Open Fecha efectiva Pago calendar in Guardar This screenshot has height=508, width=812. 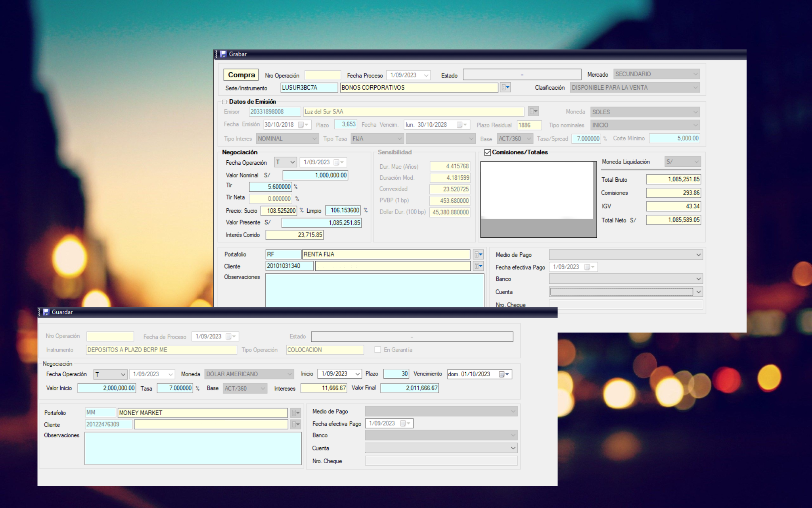(406, 423)
